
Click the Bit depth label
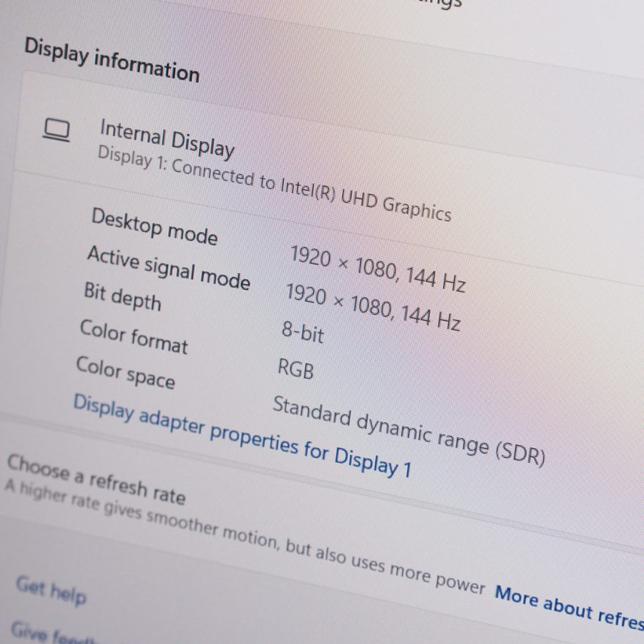pyautogui.click(x=122, y=296)
